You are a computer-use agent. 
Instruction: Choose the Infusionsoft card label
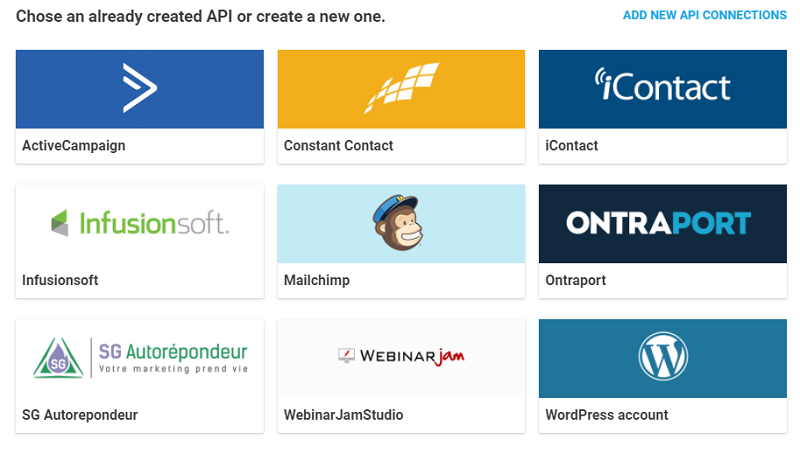60,281
